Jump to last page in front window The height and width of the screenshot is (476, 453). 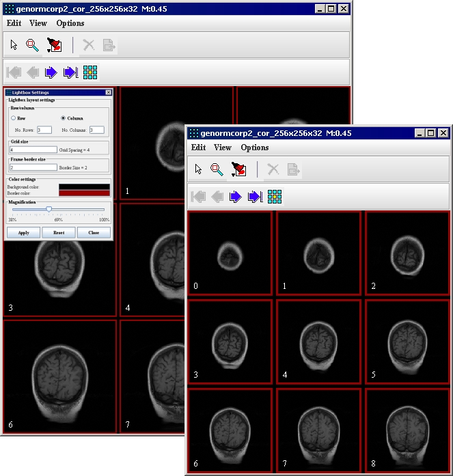255,197
